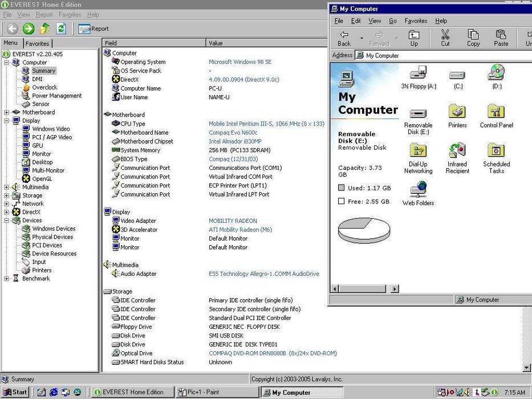The width and height of the screenshot is (532, 399).
Task: Click My Computer address bar field
Action: pyautogui.click(x=444, y=55)
